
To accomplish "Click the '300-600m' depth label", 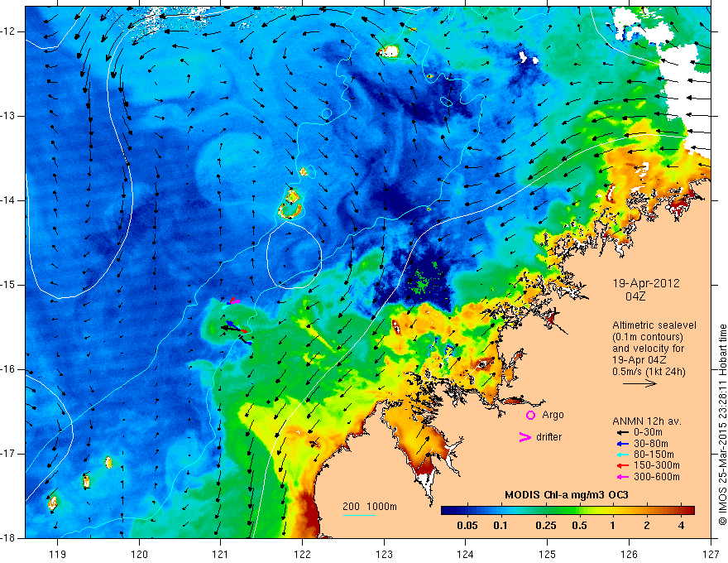I will 657,477.
